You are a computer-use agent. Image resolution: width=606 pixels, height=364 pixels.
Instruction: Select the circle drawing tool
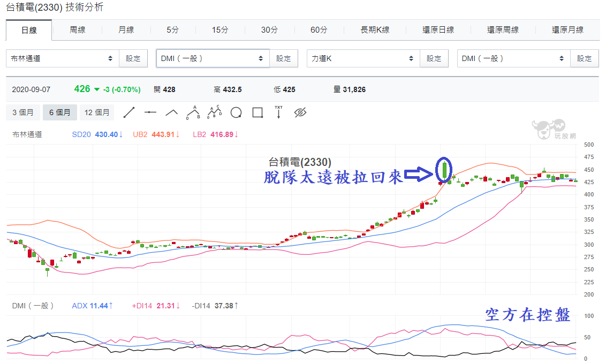236,112
